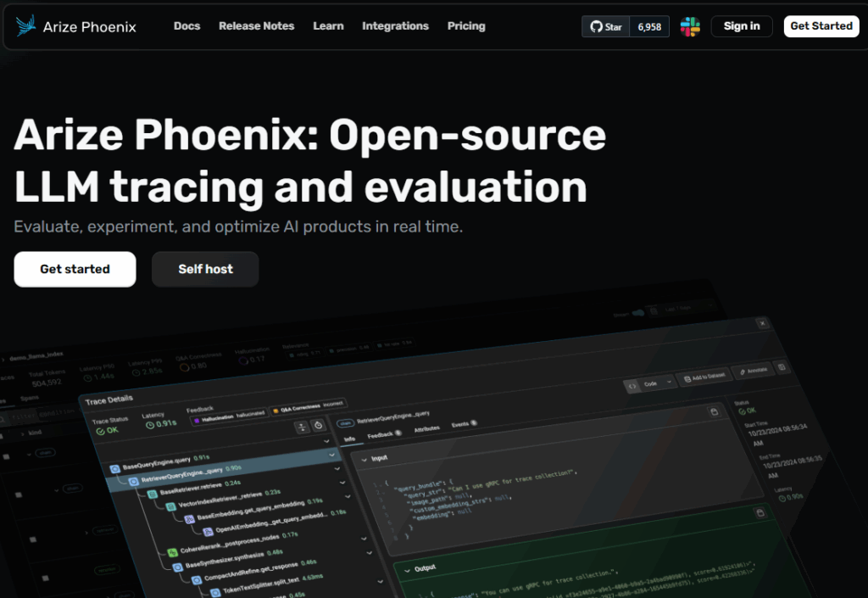Image resolution: width=868 pixels, height=598 pixels.
Task: Star the repository on GitHub
Action: (x=605, y=26)
